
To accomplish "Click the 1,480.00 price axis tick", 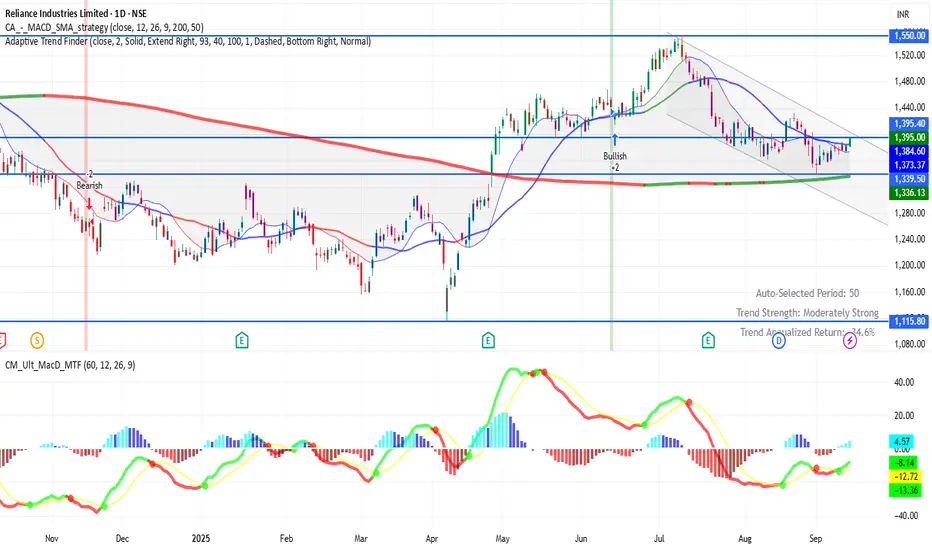I will click(x=909, y=81).
